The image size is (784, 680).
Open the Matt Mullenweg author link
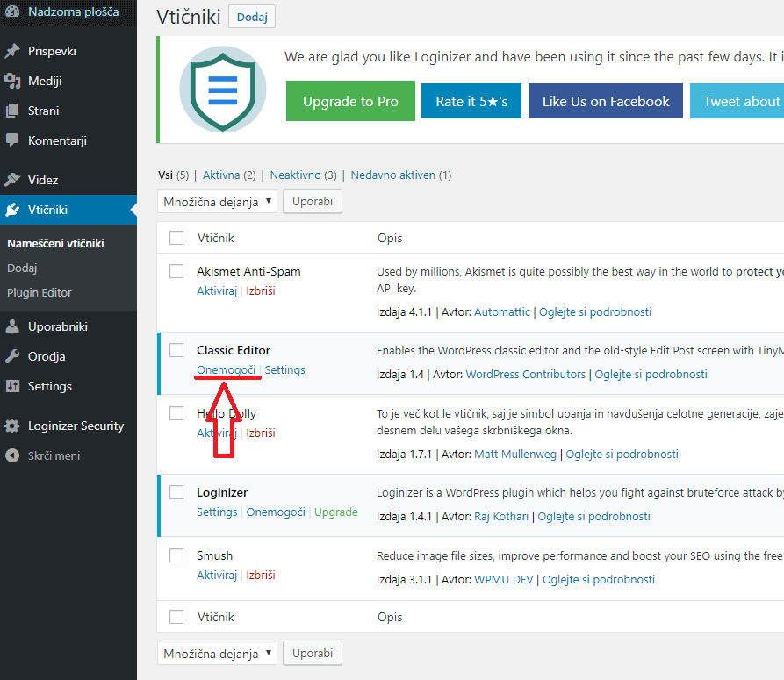coord(515,455)
